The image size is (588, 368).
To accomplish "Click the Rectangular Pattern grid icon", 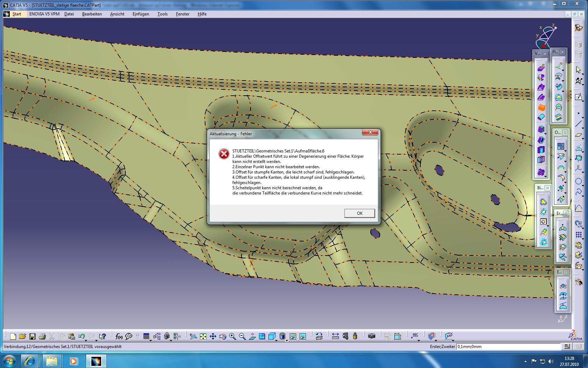I will 579,234.
